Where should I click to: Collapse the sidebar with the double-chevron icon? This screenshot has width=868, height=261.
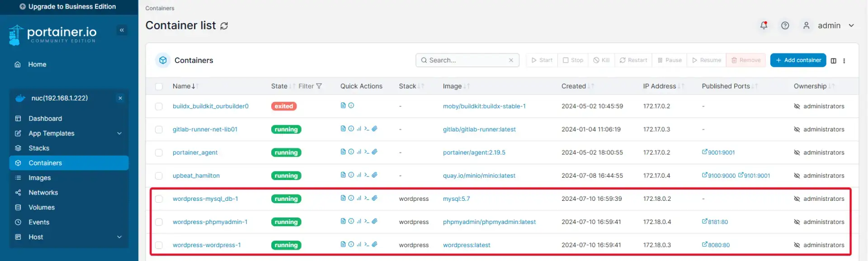(122, 30)
